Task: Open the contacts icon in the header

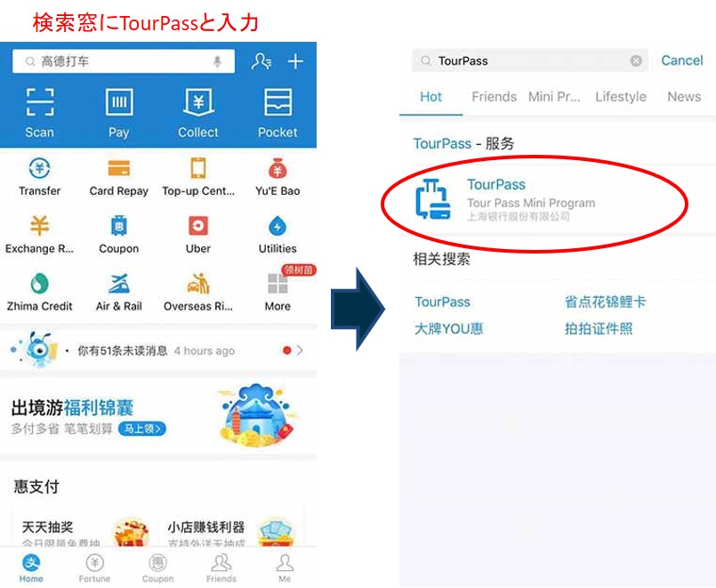Action: (x=261, y=61)
